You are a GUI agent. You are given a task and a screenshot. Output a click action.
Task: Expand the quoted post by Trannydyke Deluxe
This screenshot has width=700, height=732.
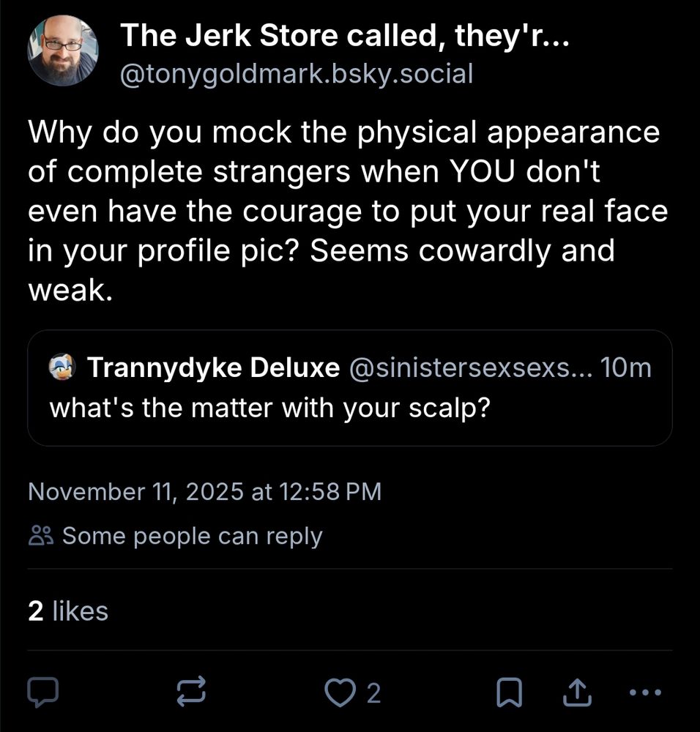coord(349,388)
